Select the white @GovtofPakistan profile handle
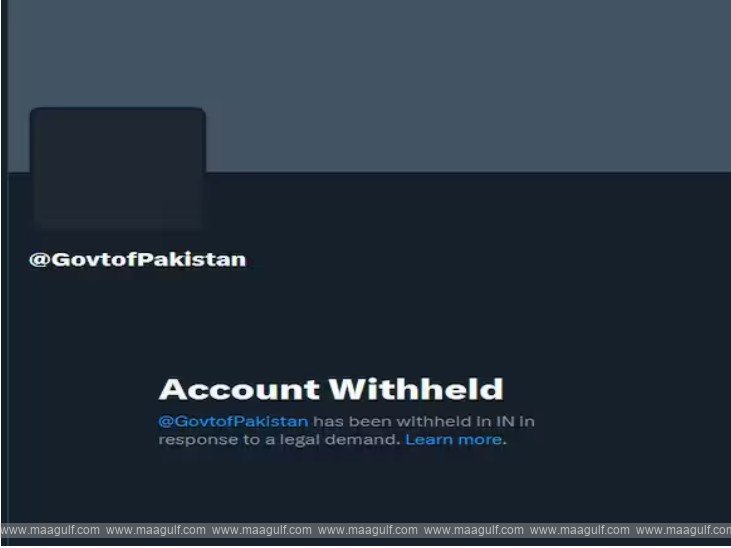This screenshot has width=731, height=548. [138, 260]
